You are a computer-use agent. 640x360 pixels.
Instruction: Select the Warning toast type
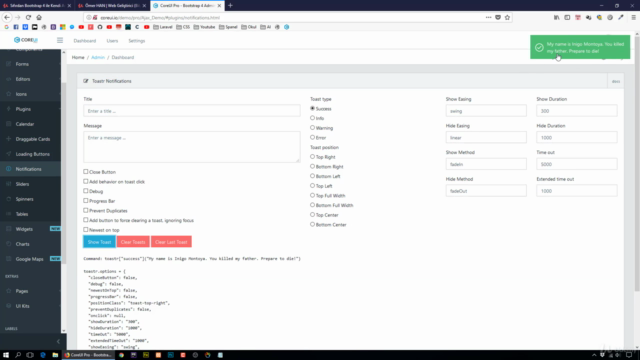click(313, 128)
